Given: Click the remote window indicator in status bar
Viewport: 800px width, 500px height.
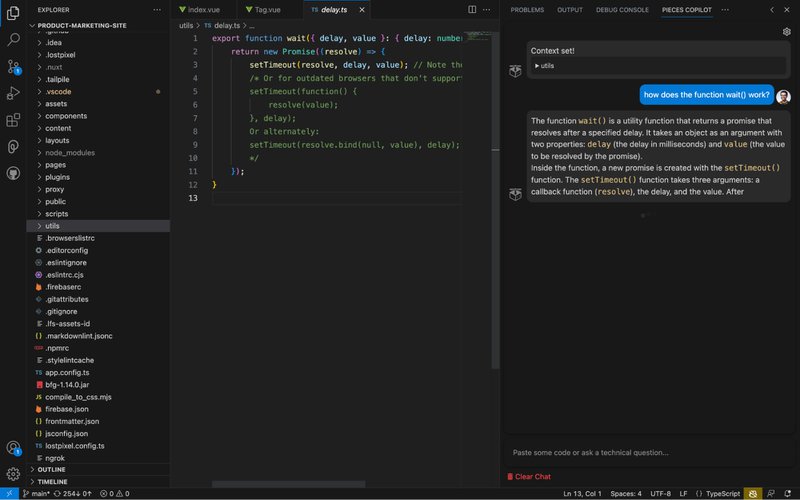Looking at the screenshot, I should tap(9, 493).
